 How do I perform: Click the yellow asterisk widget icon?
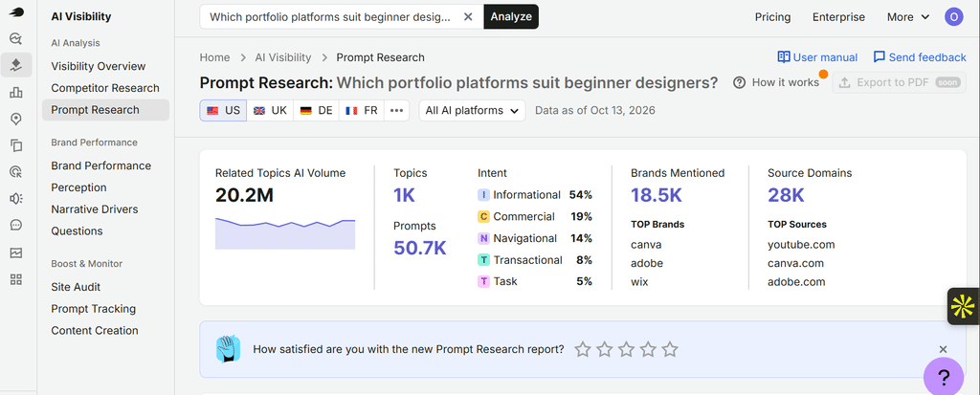tap(963, 306)
